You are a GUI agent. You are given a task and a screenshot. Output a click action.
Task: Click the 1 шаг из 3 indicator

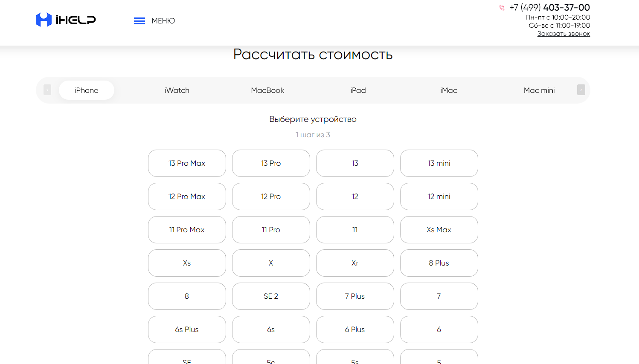point(313,135)
